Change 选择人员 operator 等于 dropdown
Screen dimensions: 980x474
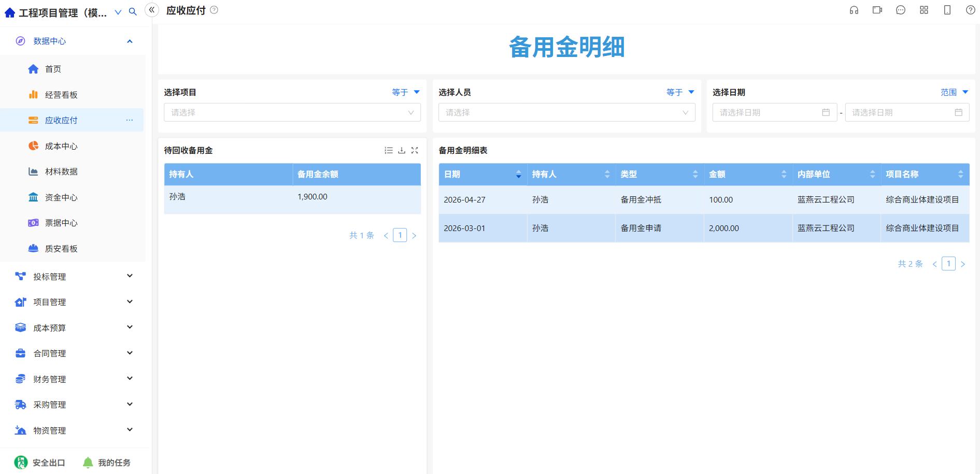click(x=680, y=92)
